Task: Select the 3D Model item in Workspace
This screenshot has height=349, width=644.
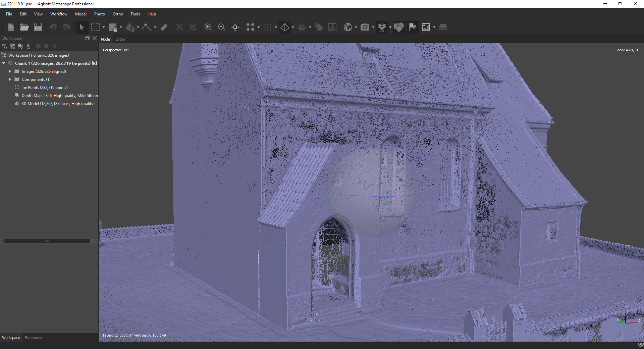Action: pos(58,104)
